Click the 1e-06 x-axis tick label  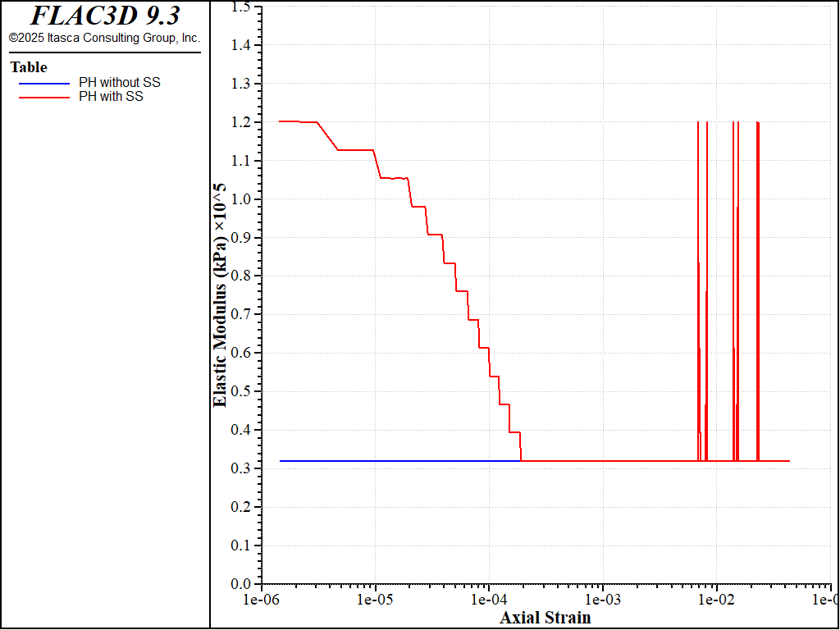click(262, 600)
